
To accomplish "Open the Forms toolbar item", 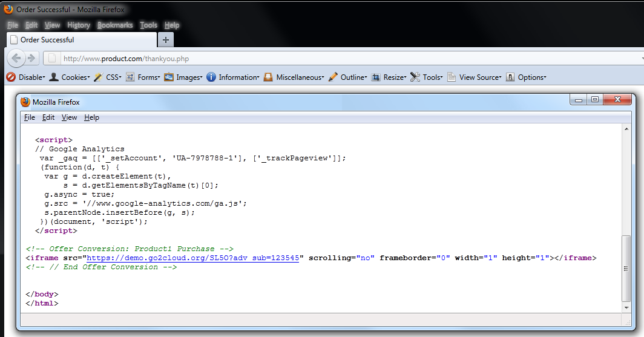I will [x=143, y=77].
